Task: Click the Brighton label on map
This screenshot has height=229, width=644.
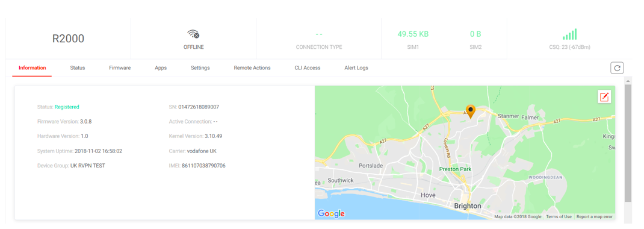Action: pyautogui.click(x=468, y=205)
